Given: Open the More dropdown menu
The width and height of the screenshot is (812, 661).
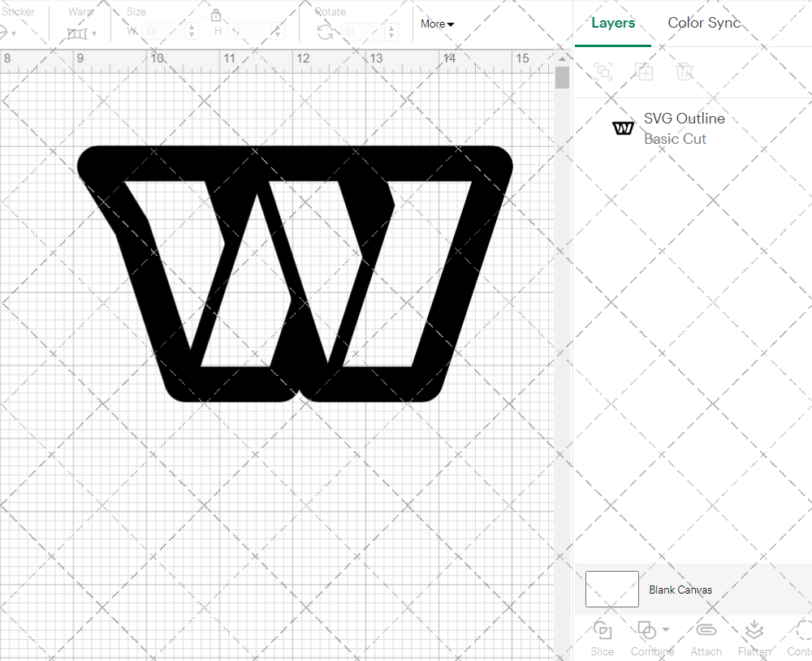Looking at the screenshot, I should [x=437, y=24].
